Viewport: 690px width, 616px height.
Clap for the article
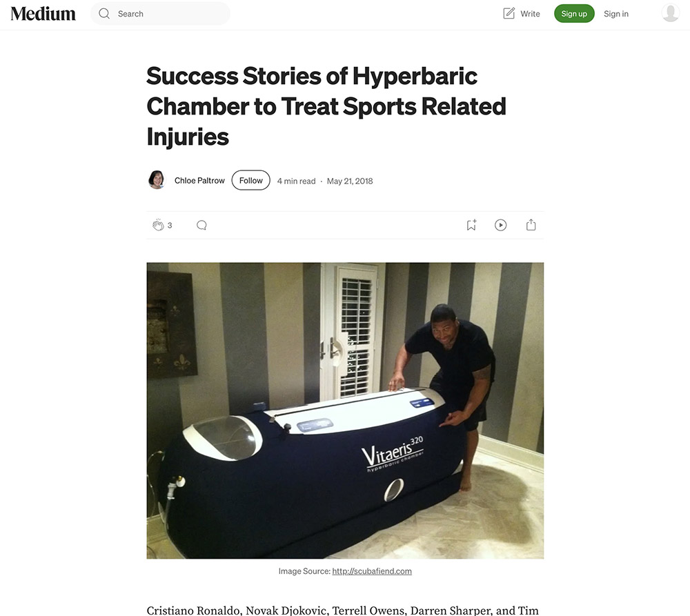158,226
